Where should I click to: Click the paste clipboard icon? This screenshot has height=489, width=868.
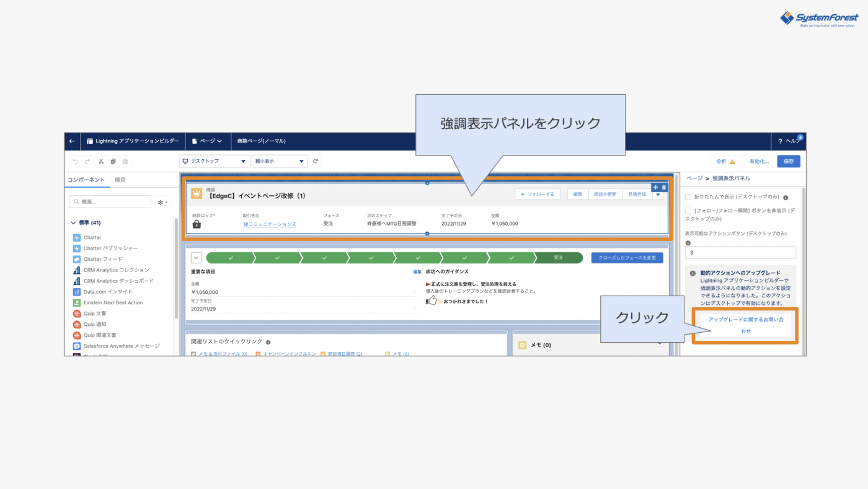click(125, 162)
